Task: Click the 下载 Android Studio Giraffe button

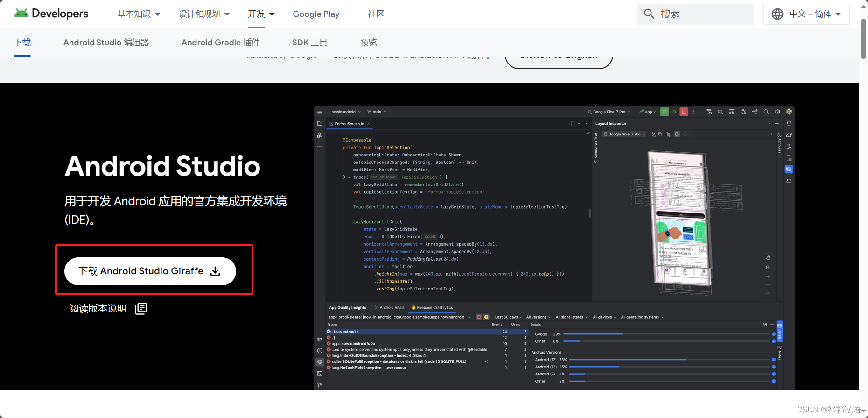Action: click(150, 271)
